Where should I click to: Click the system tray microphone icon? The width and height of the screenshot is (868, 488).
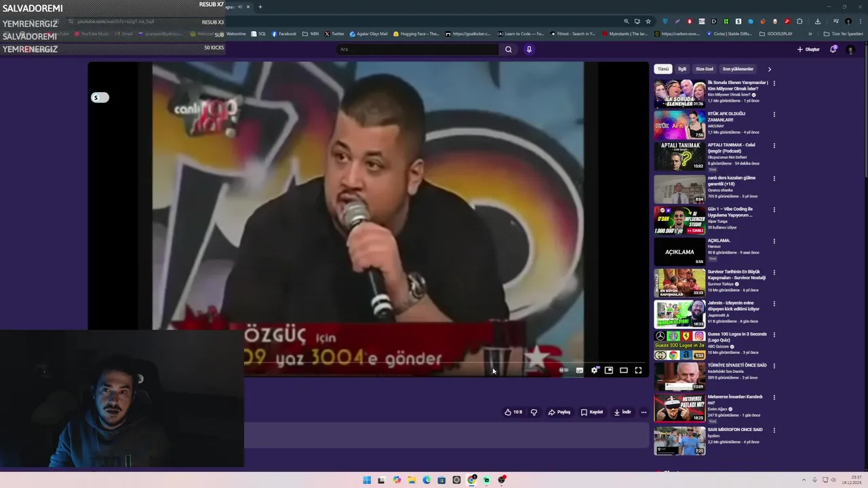coord(814,480)
